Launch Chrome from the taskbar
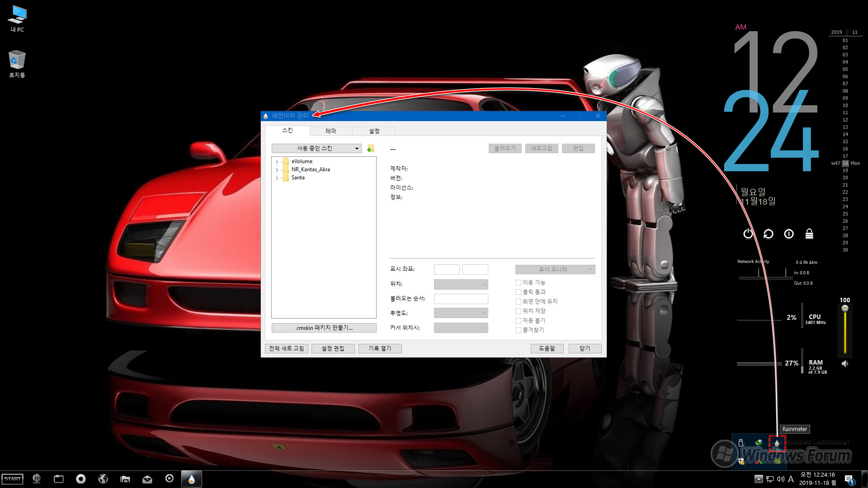Screen dimensions: 868x488 tap(81, 479)
